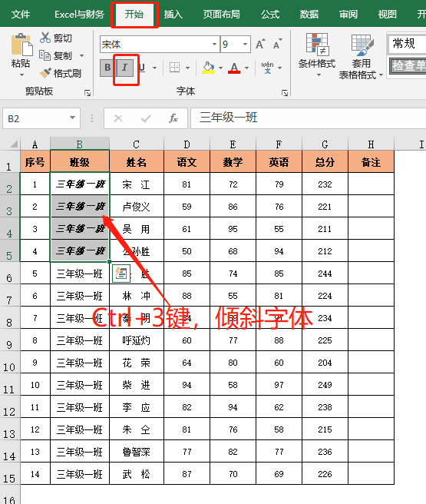Click the insert function fx icon
Screen dimensions: 426x504
tap(173, 118)
